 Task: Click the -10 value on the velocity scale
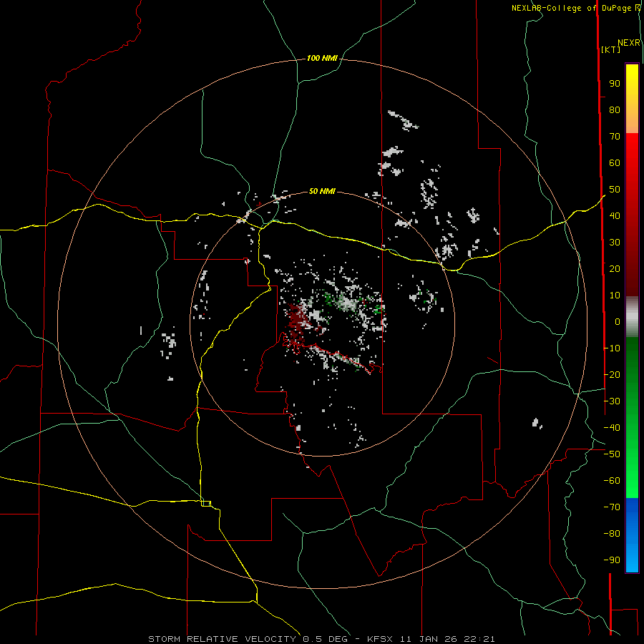coord(612,348)
